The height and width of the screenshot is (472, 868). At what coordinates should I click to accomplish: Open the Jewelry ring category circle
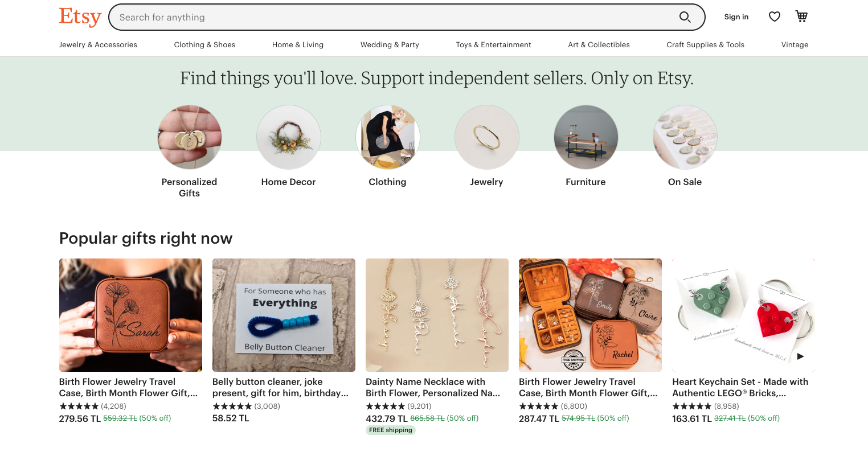pos(486,137)
